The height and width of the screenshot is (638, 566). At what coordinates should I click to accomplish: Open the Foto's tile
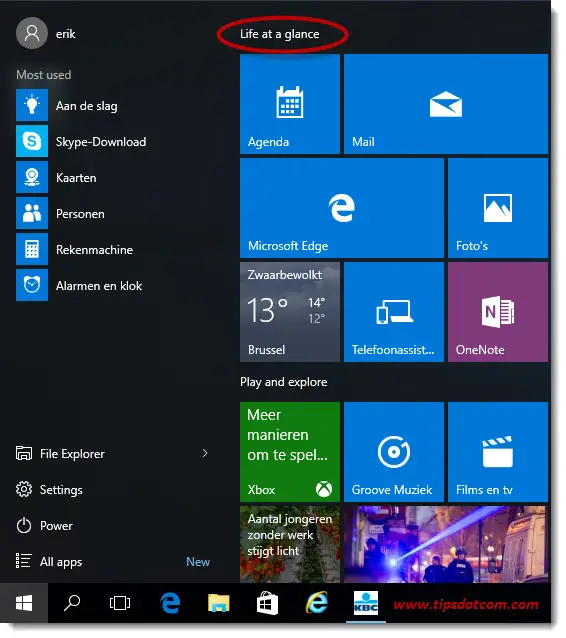point(498,208)
